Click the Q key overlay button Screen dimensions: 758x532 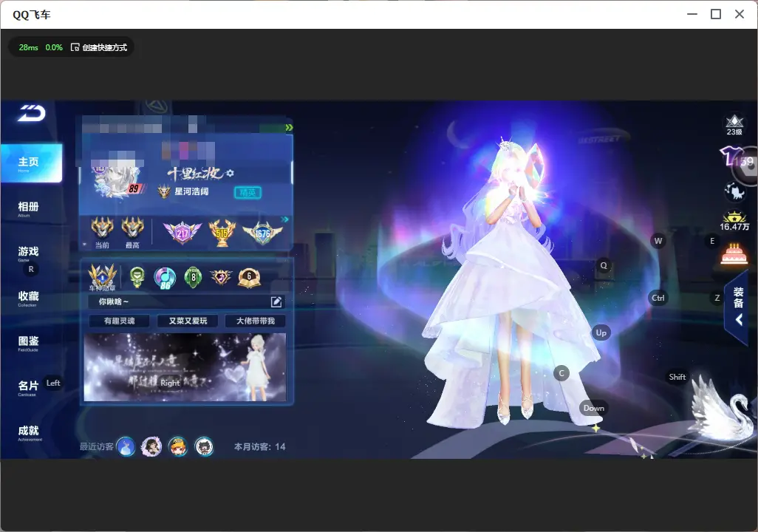click(604, 265)
